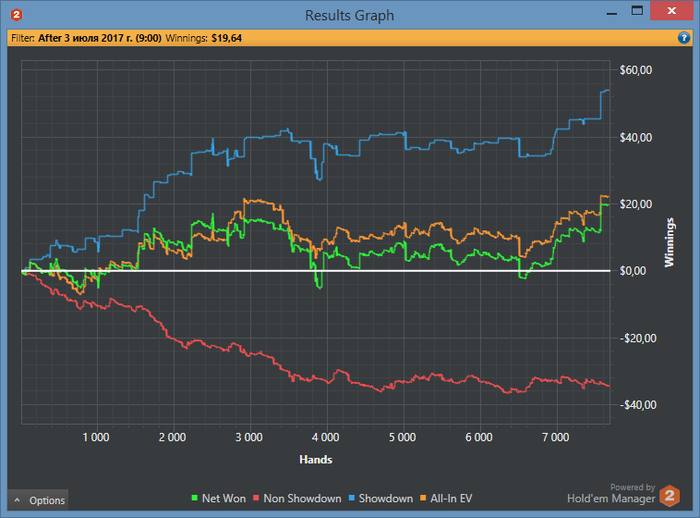
Task: Open the blue help question mark icon
Action: [683, 38]
